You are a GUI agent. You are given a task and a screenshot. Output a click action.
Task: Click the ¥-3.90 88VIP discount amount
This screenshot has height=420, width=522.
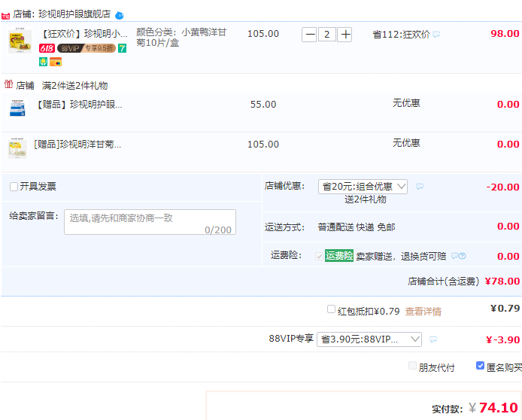pos(502,339)
